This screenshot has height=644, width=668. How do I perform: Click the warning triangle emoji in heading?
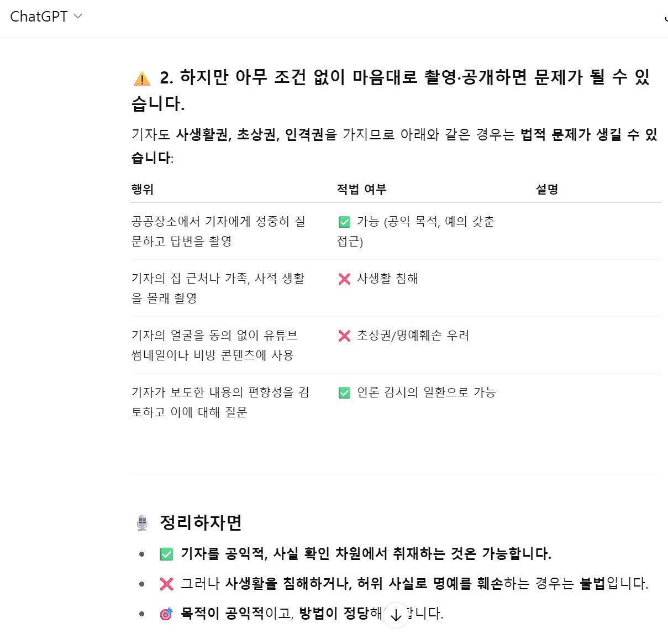(142, 79)
